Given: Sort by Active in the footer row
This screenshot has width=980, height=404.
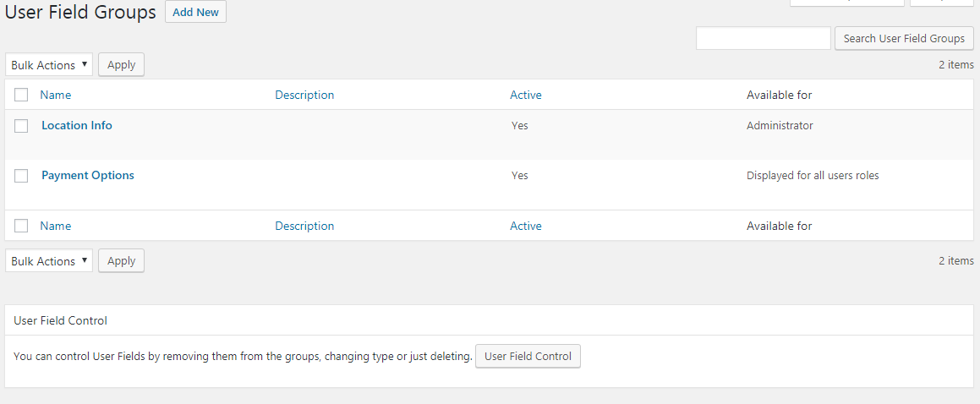Looking at the screenshot, I should point(526,226).
